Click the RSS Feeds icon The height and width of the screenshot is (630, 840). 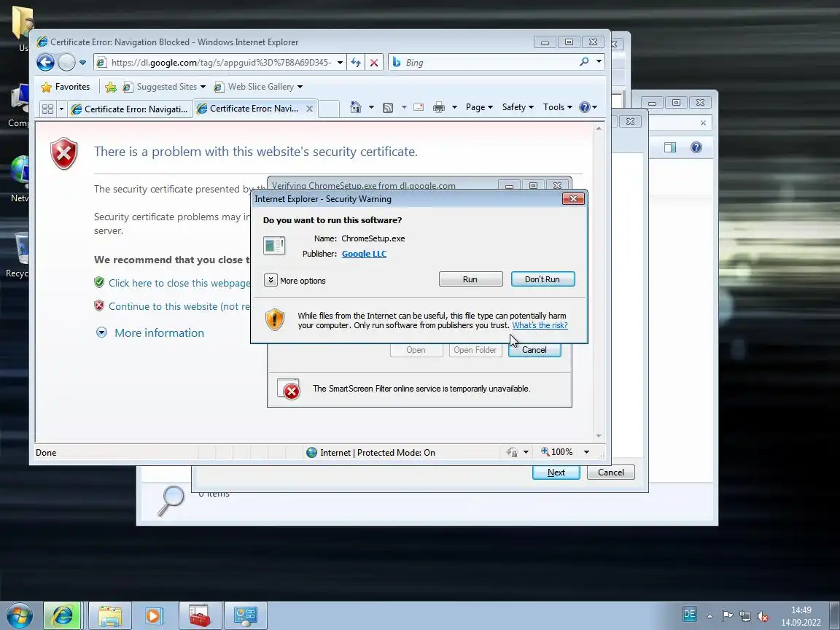click(x=388, y=108)
